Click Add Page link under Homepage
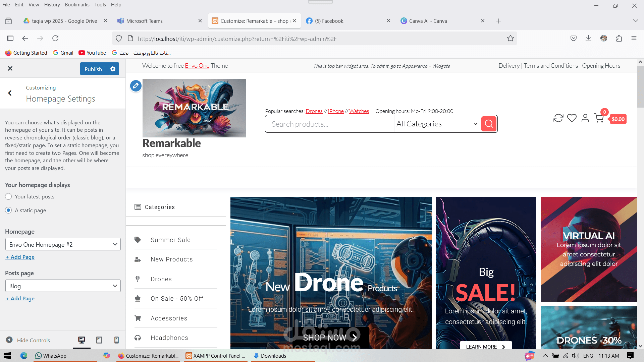The height and width of the screenshot is (362, 644). click(20, 257)
